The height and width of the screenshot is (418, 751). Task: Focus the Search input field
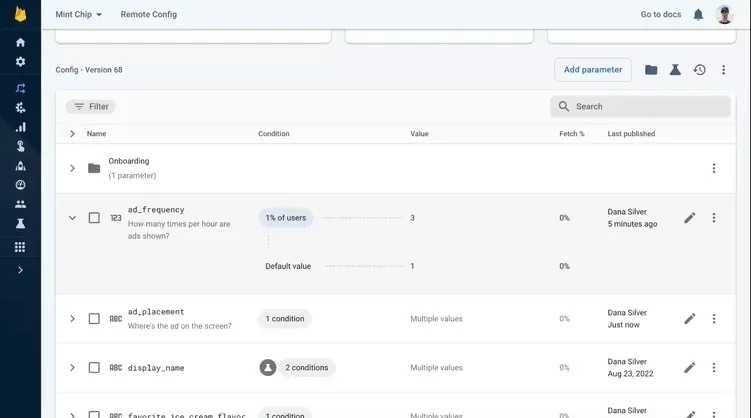point(640,106)
